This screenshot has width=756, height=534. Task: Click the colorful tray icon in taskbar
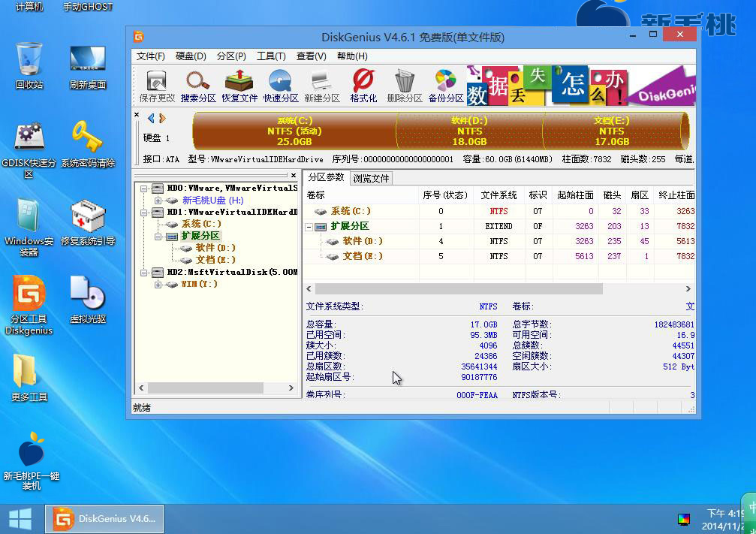[x=684, y=519]
